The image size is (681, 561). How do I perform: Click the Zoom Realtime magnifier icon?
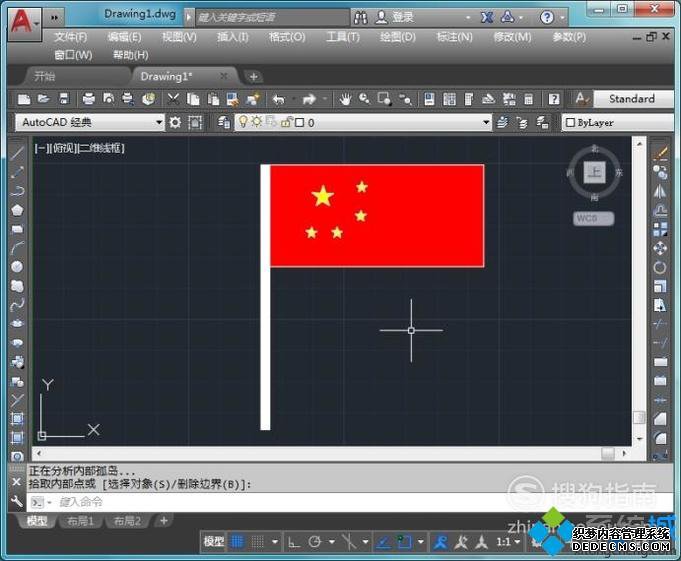(364, 99)
